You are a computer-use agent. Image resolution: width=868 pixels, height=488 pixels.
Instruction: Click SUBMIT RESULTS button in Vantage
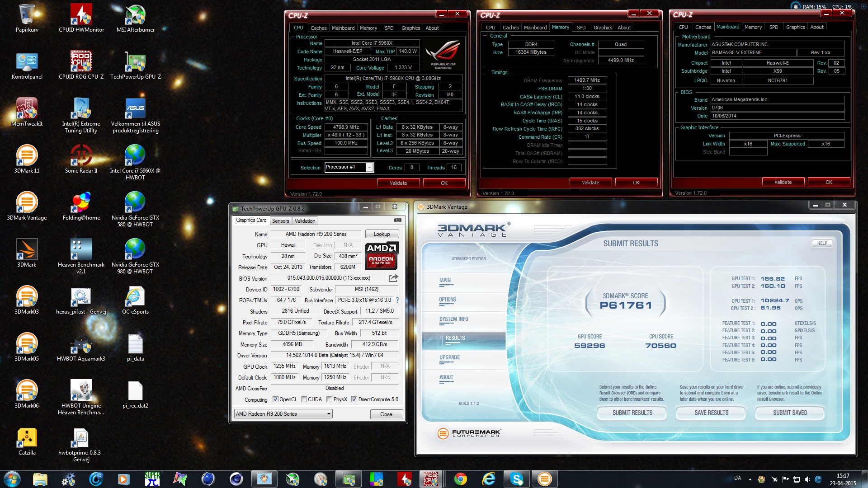(x=632, y=413)
